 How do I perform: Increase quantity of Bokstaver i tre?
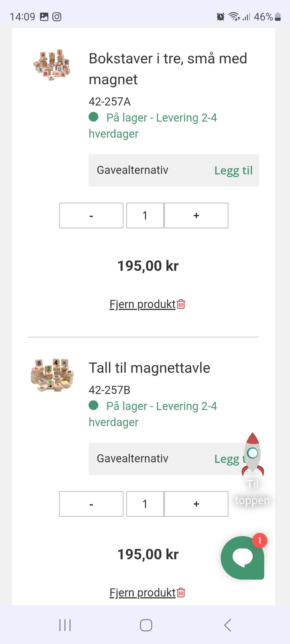click(x=196, y=215)
